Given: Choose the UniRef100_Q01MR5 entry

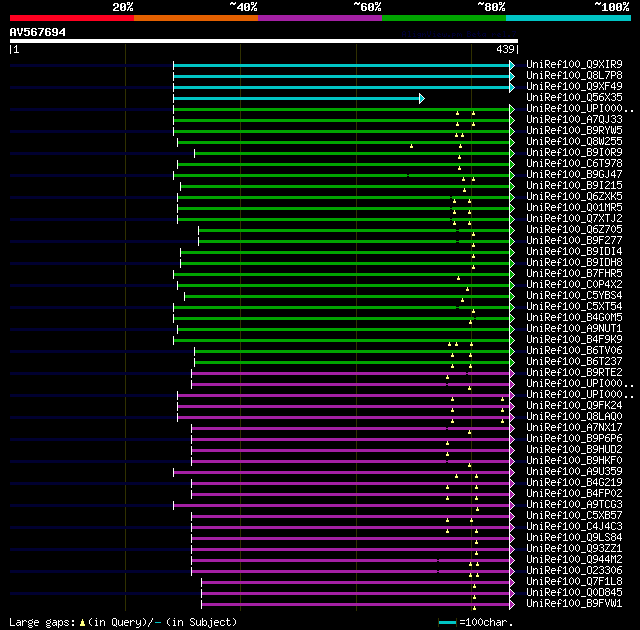Looking at the screenshot, I should (574, 207).
